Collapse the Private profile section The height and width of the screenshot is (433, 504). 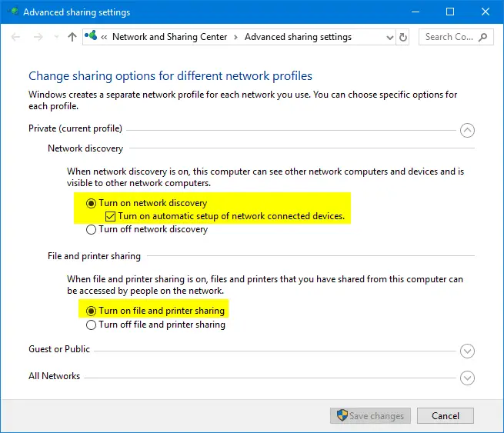(467, 130)
